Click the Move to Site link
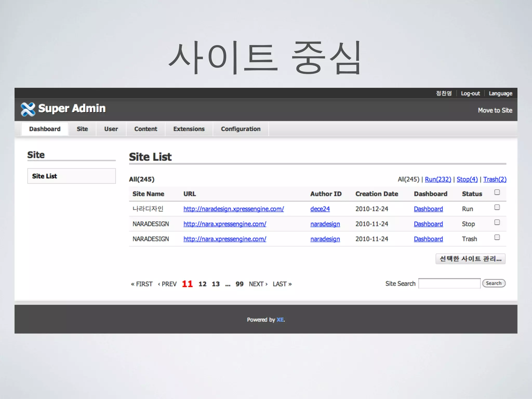Image resolution: width=532 pixels, height=399 pixels. (x=495, y=110)
